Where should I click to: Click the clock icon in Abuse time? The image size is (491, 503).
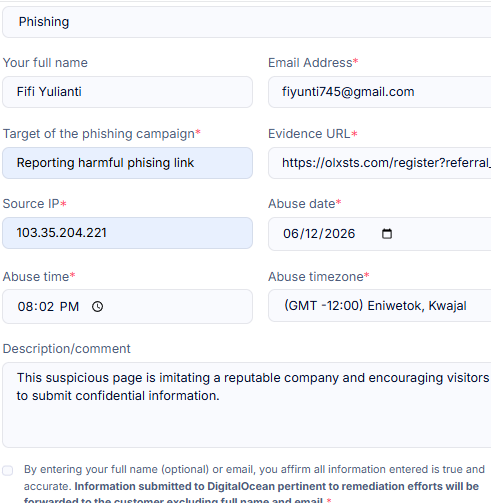(x=97, y=306)
